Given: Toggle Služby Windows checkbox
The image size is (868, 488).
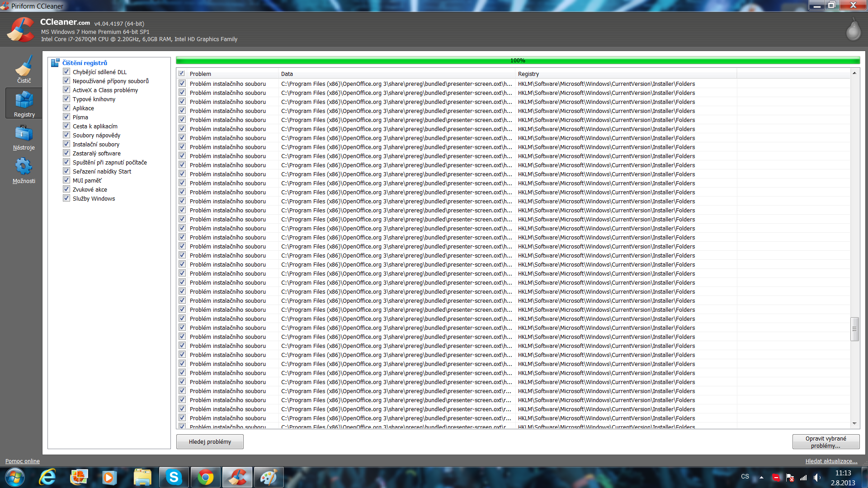Looking at the screenshot, I should pos(66,198).
